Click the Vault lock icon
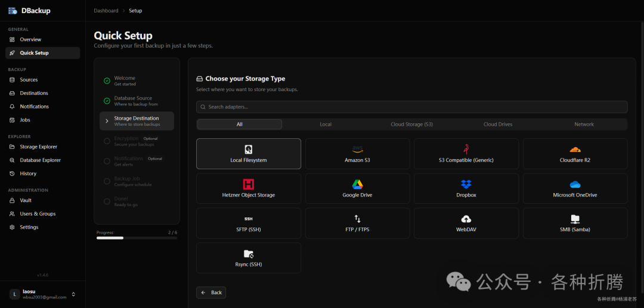This screenshot has width=644, height=308. [x=12, y=201]
